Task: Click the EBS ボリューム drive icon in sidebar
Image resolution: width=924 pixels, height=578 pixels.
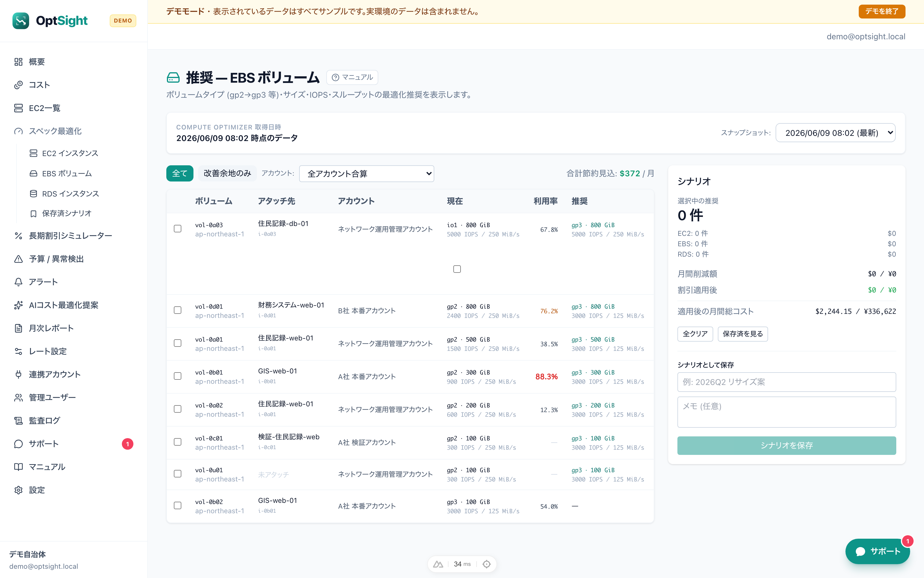Action: pos(33,174)
